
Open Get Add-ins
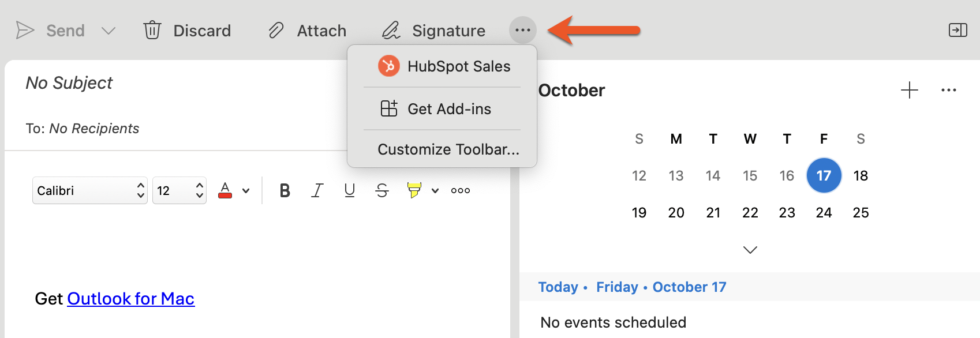[x=450, y=108]
